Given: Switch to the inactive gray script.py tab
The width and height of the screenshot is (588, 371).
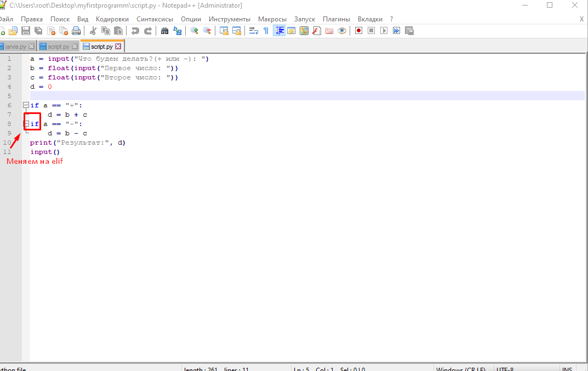Looking at the screenshot, I should point(59,47).
